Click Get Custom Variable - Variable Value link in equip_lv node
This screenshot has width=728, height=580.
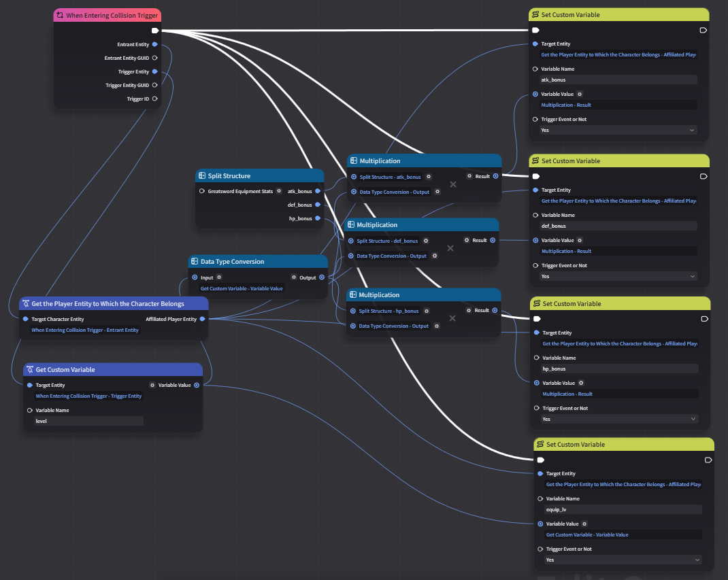pos(587,534)
